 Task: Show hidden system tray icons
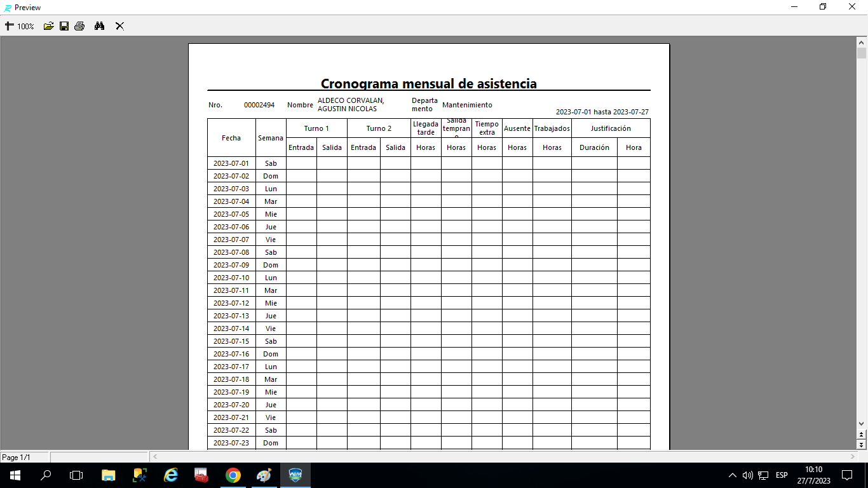coord(733,475)
